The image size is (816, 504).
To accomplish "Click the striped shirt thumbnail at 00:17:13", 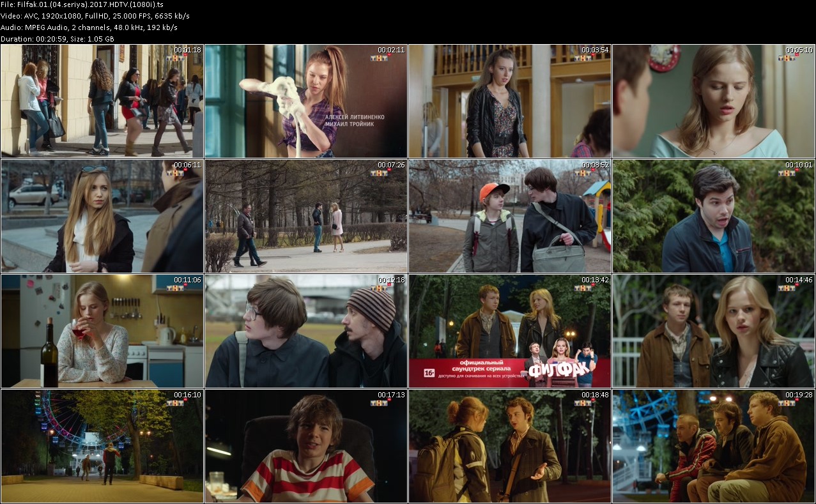I will point(305,446).
